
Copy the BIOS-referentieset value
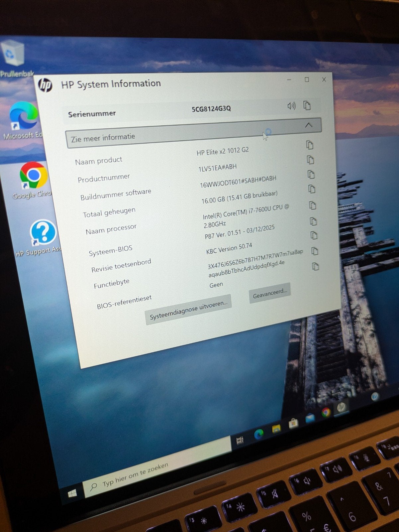click(316, 266)
